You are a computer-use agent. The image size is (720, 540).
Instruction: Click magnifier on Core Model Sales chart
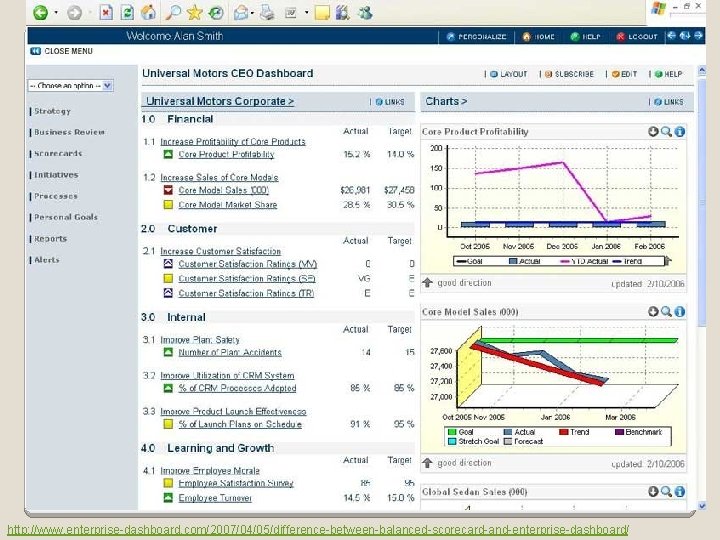666,312
